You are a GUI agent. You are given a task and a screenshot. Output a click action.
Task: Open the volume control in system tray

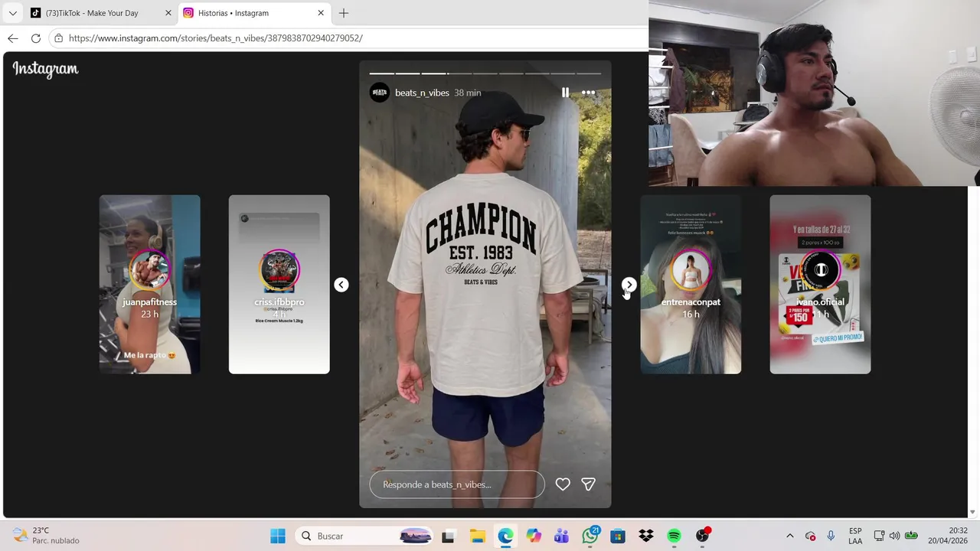coord(894,536)
